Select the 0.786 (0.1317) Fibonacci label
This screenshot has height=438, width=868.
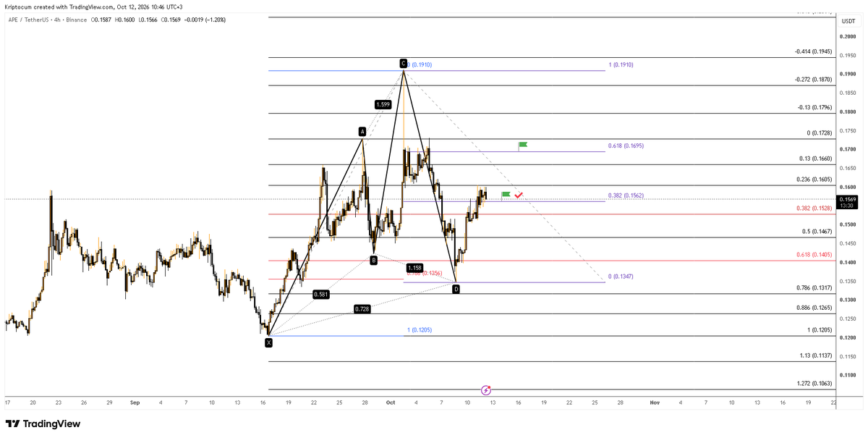[x=814, y=288]
